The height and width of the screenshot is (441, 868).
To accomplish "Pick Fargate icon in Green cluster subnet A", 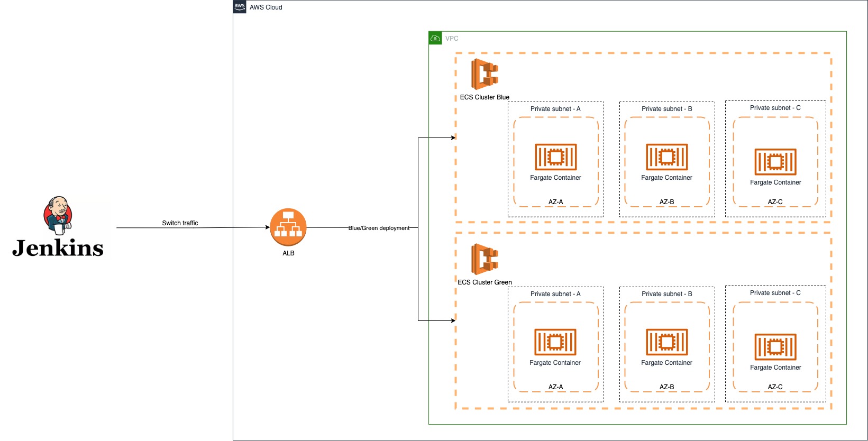I will tap(555, 342).
